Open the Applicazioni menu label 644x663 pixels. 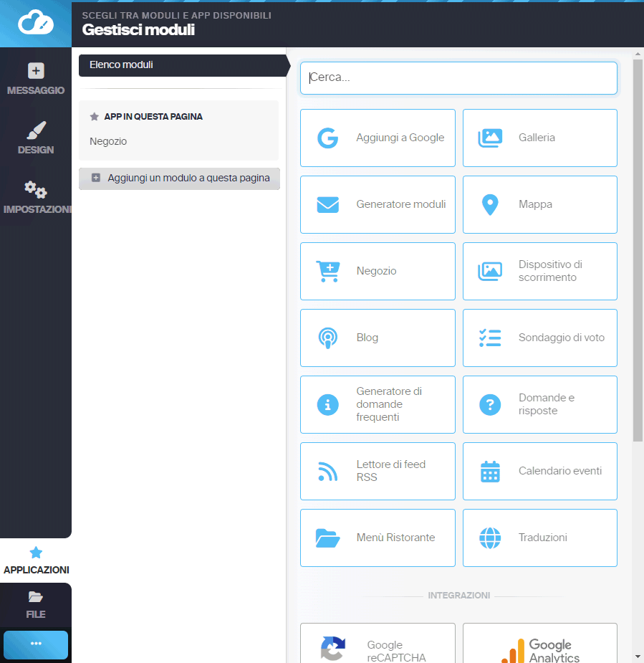[37, 570]
